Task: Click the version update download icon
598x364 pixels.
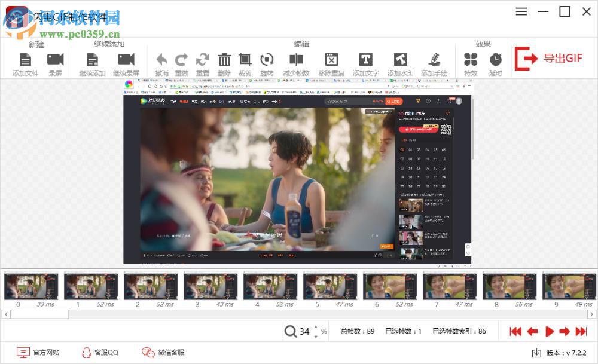Action: tap(536, 353)
